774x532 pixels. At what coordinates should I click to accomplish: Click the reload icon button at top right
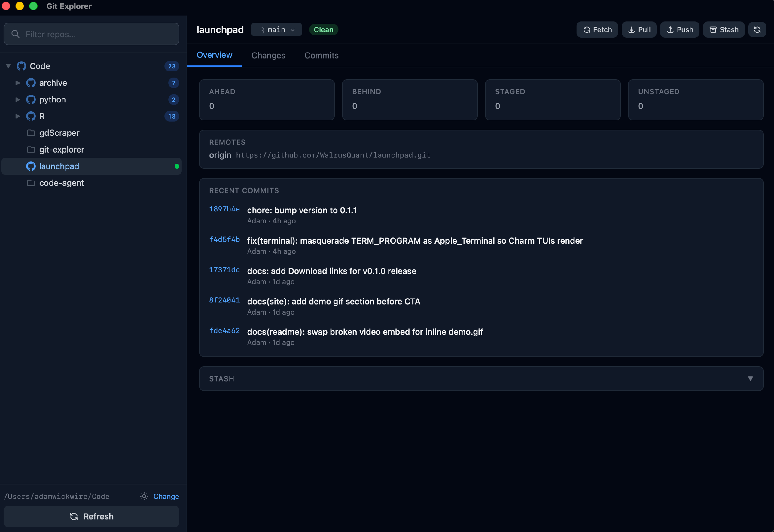click(757, 30)
